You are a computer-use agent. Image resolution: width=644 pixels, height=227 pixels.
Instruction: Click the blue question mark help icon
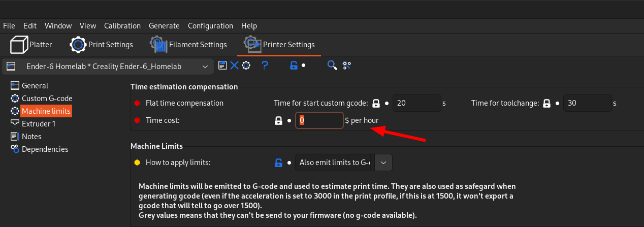(x=265, y=65)
